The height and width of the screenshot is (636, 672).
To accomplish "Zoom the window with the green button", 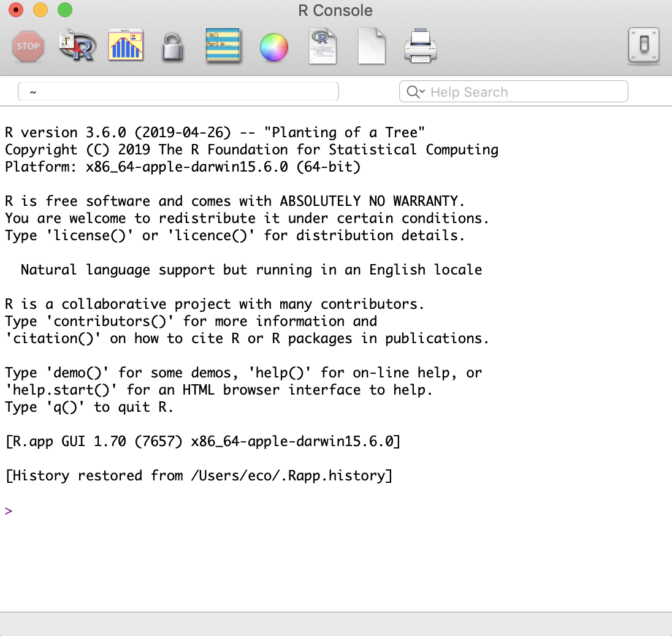I will [x=65, y=10].
